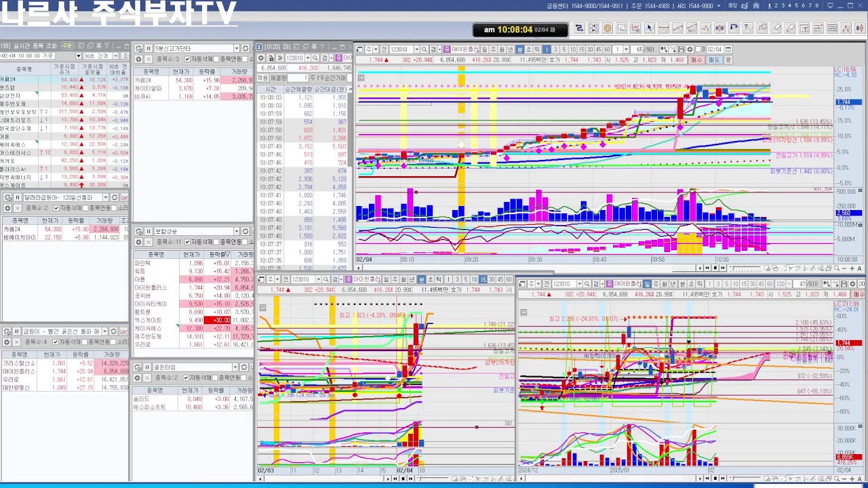This screenshot has width=868, height=488.
Task: Toggle 종목연동 checkbox in 보합상승 panel
Action: pos(216,242)
